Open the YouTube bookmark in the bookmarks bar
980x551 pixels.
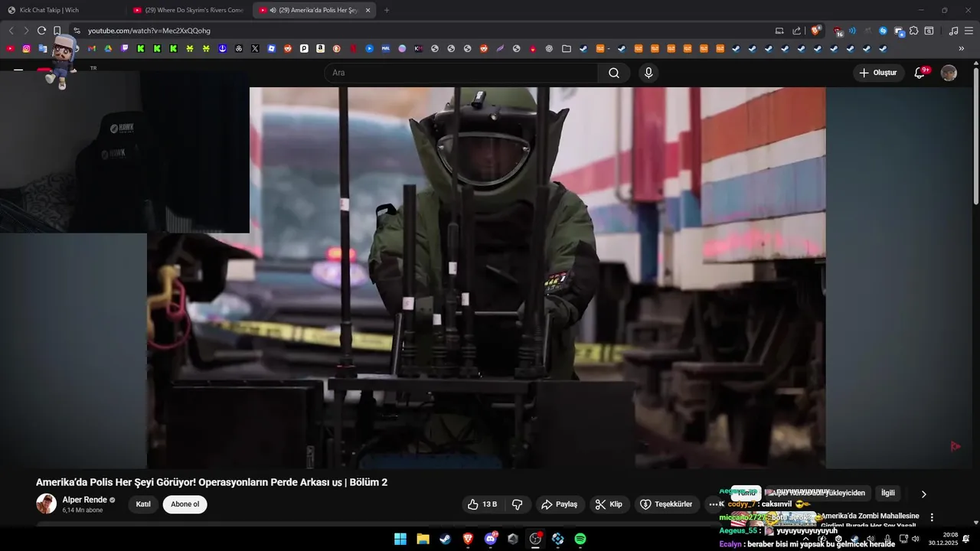[10, 48]
